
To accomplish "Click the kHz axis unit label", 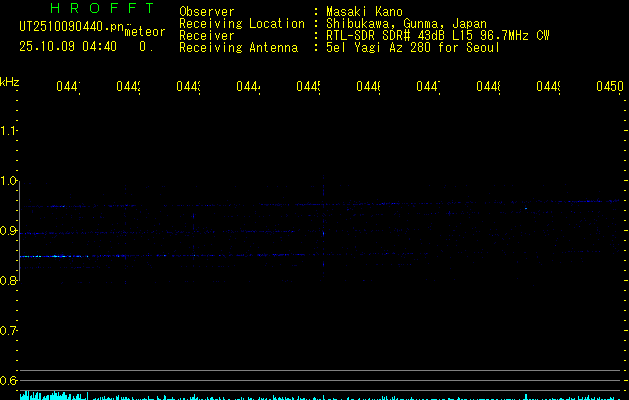I will coord(10,80).
